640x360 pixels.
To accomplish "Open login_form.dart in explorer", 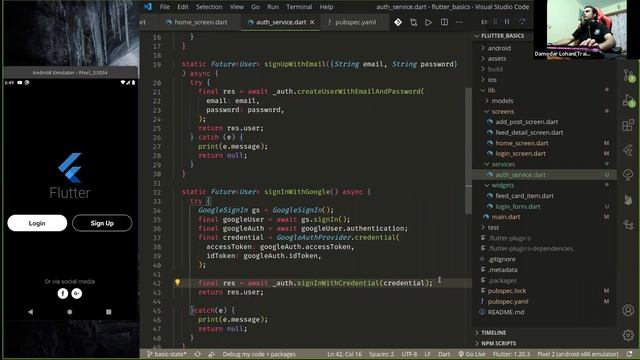I will click(x=518, y=207).
